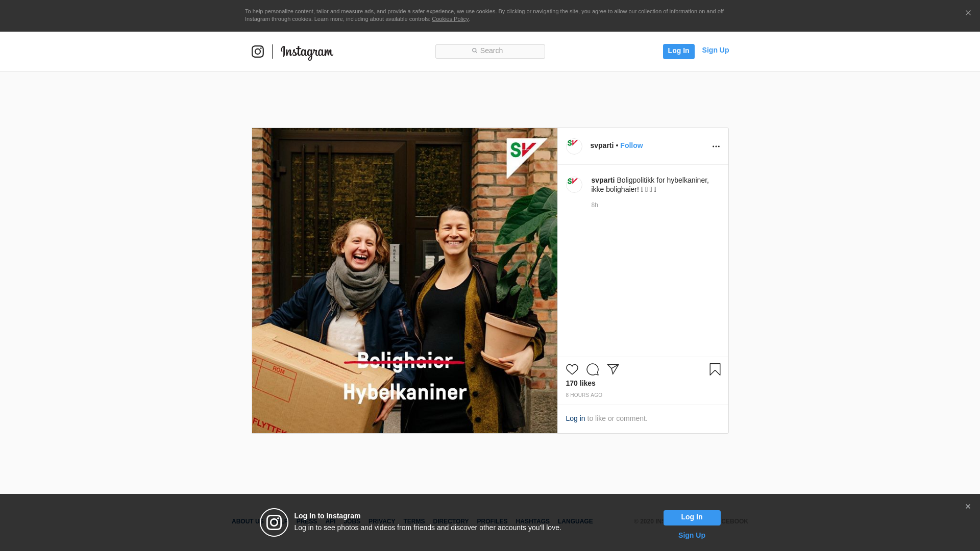This screenshot has width=980, height=551.
Task: Open HASHTAGS footer link
Action: tap(532, 521)
